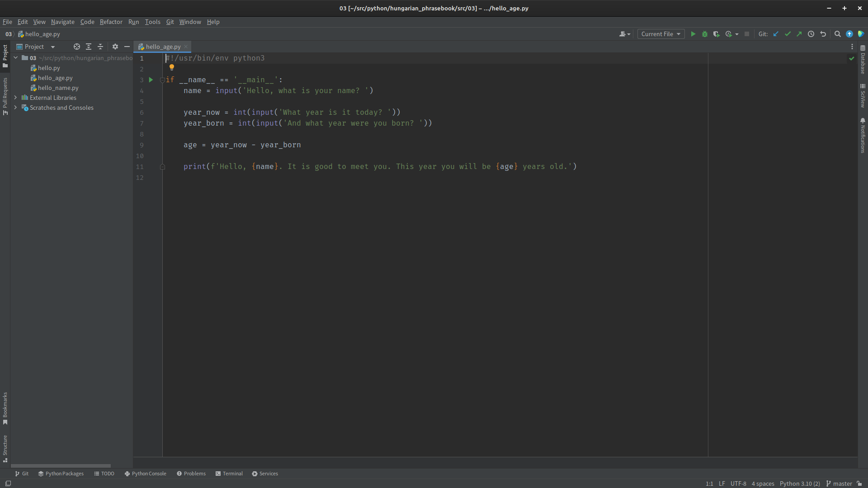Click the read-only lock icon in status bar
Image resolution: width=868 pixels, height=488 pixels.
coord(859,483)
